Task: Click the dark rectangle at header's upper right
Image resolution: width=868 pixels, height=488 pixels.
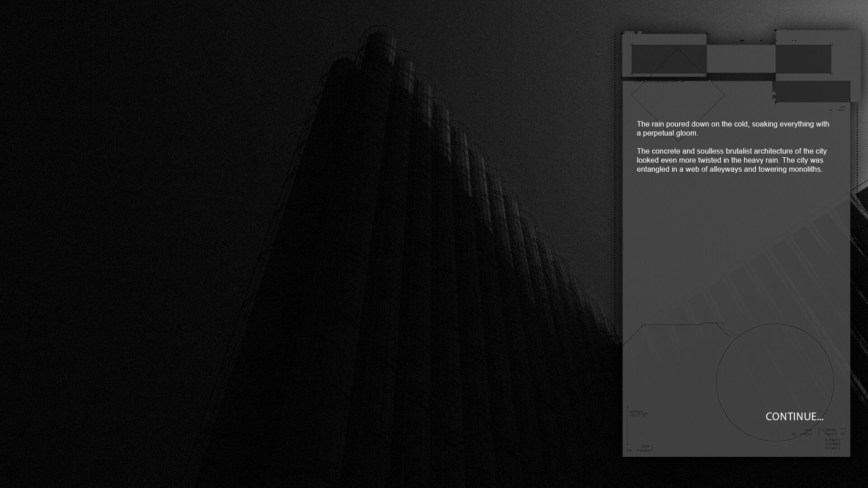Action: coord(803,59)
